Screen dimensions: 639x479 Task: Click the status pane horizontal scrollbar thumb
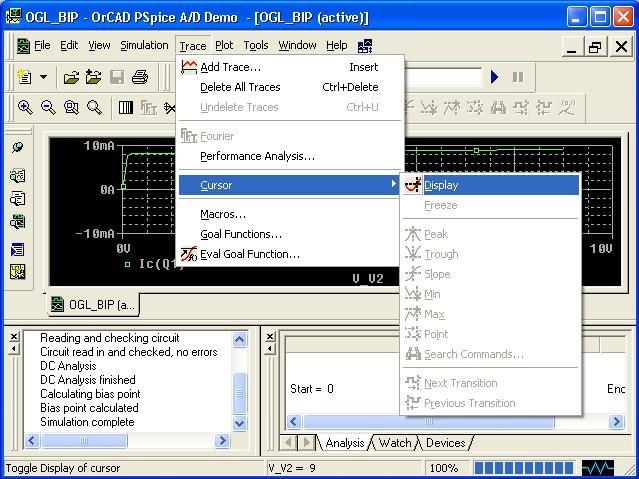(428, 422)
